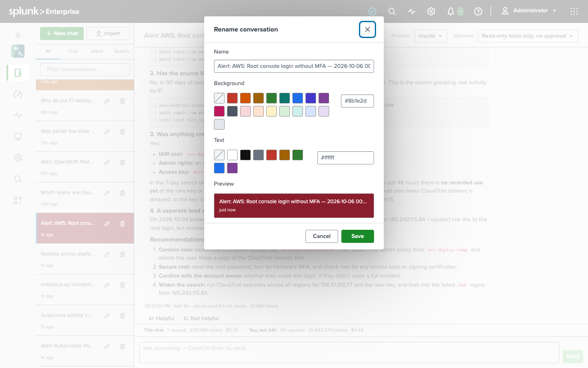588x368 pixels.
Task: Select the pale yellow background swatch
Action: click(x=272, y=111)
